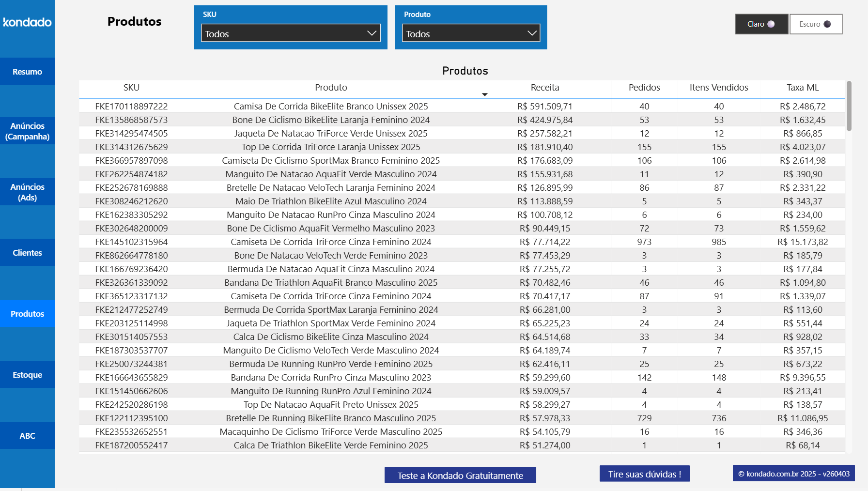Open the Resumo page in the sidebar
Viewport: 868px width, 491px height.
point(27,71)
